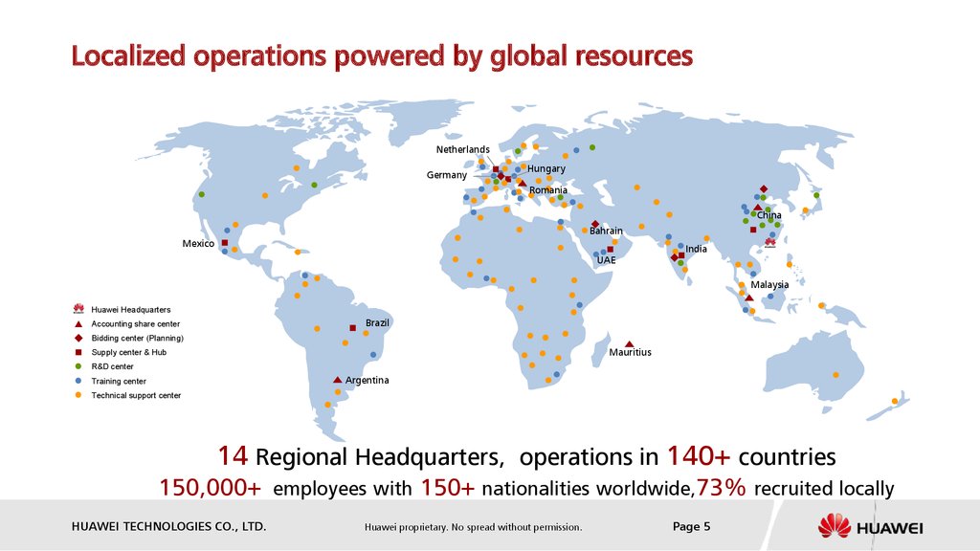This screenshot has height=551, width=980.
Task: Click the red square marker above UAE
Action: coord(610,250)
